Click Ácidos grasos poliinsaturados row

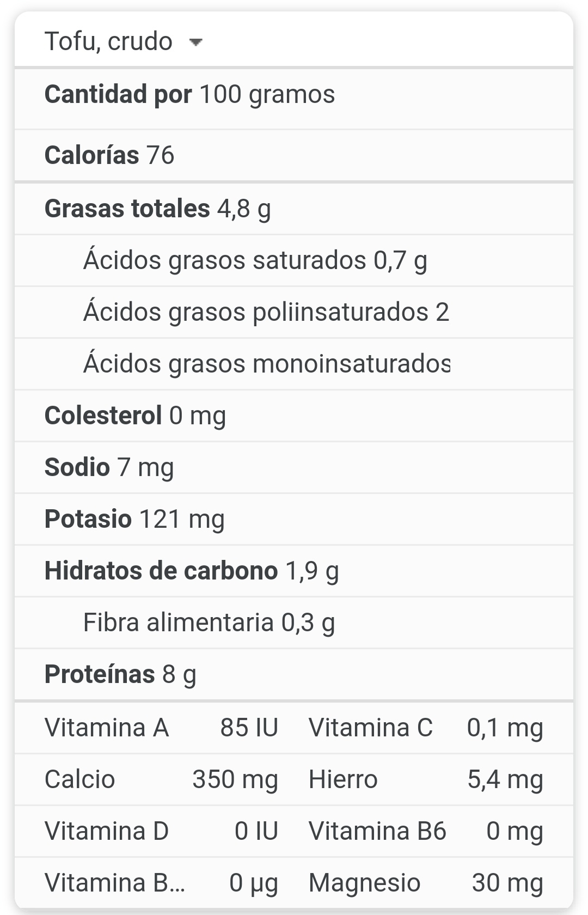[x=294, y=312]
